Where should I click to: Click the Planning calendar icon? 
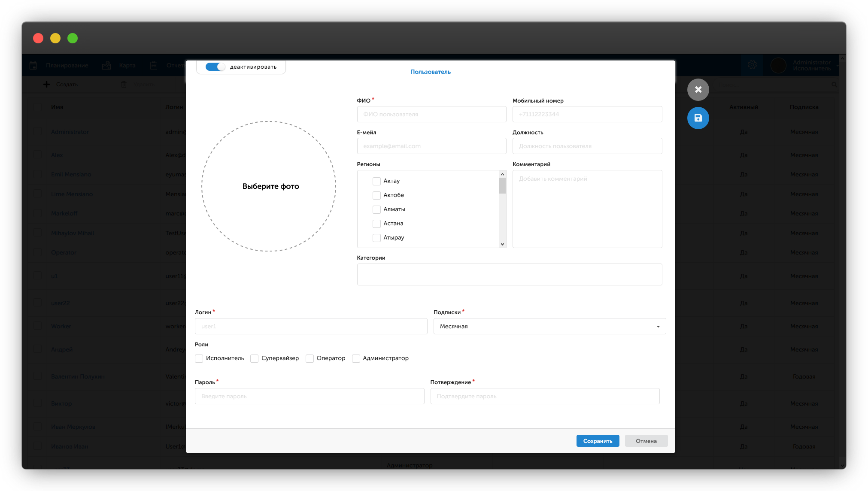click(33, 65)
